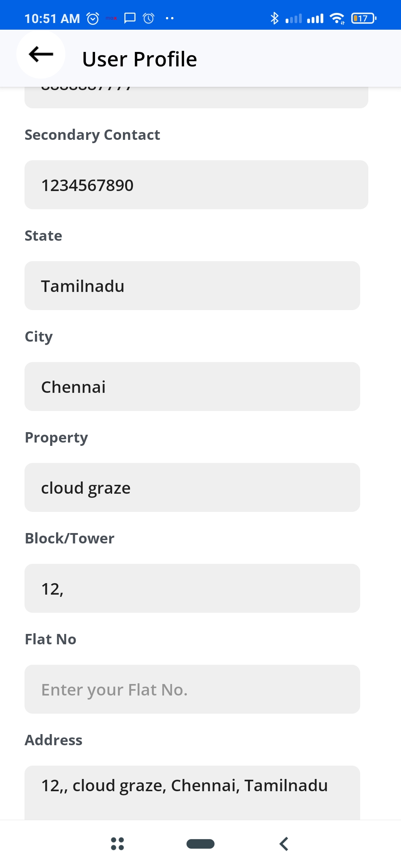Tap the partially hidden contact number field
Image resolution: width=401 pixels, height=868 pixels.
196,97
